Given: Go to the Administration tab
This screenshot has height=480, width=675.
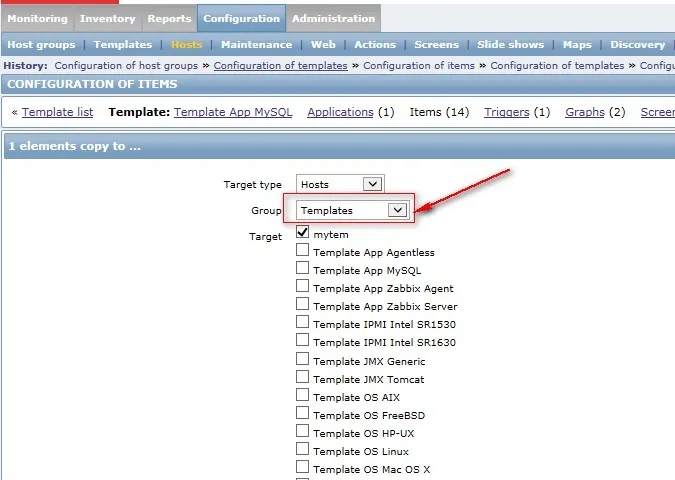Looking at the screenshot, I should 334,19.
